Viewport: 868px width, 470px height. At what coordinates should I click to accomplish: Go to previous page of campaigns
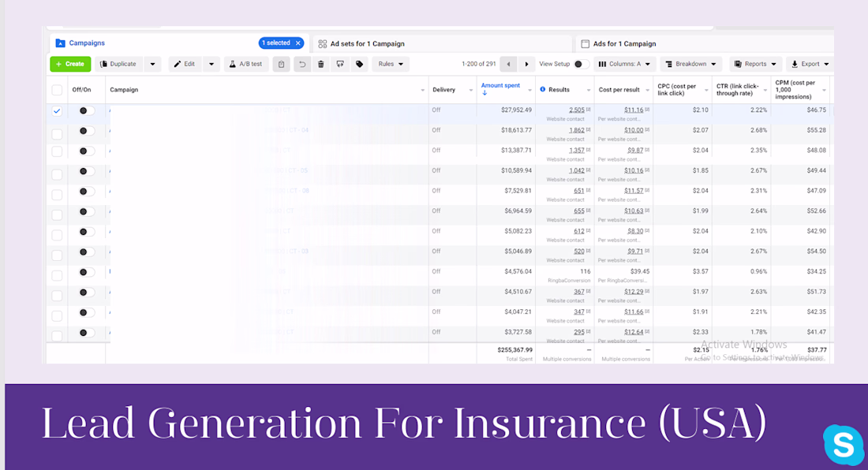coord(508,64)
